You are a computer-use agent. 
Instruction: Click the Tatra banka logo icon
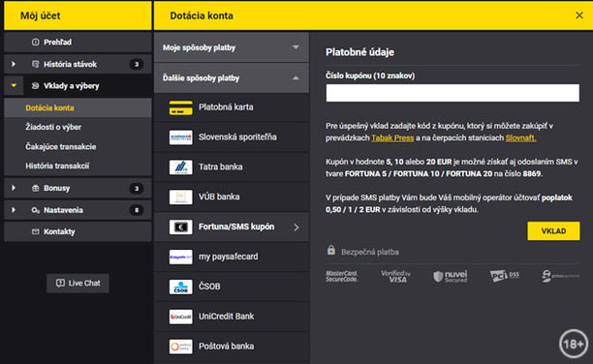point(180,167)
